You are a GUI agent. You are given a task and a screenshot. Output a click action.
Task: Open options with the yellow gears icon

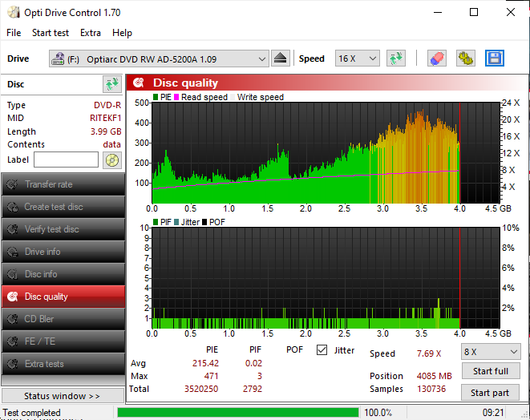pyautogui.click(x=465, y=59)
